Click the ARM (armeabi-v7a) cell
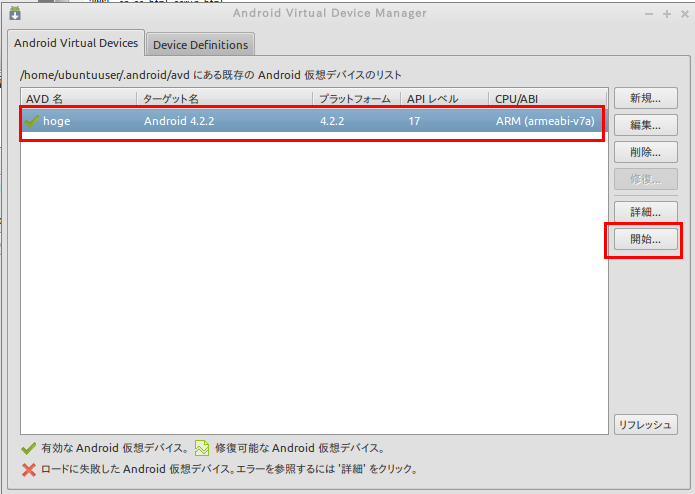Viewport: 695px width, 494px height. tap(545, 121)
